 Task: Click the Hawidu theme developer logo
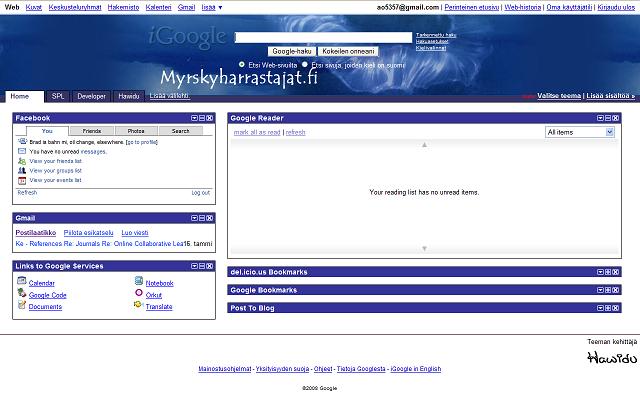click(612, 357)
